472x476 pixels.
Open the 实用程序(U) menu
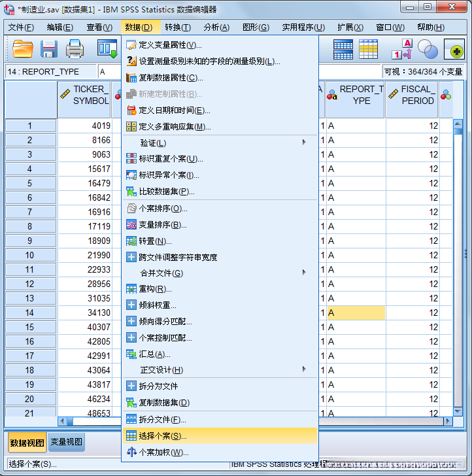tap(303, 27)
